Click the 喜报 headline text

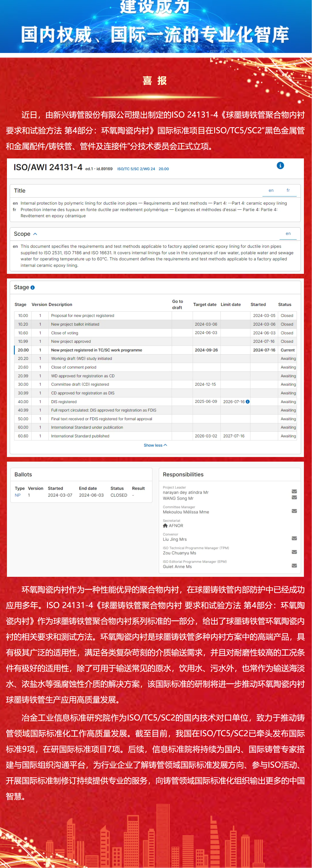point(155,81)
